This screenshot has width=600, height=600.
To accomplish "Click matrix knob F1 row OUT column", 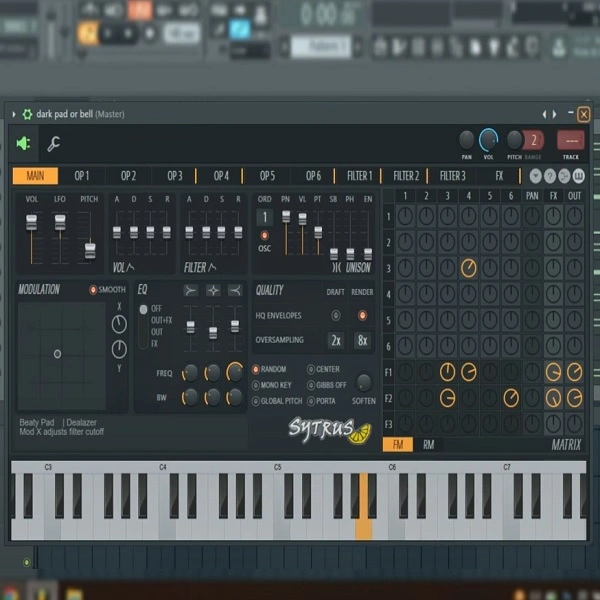I will tap(574, 372).
